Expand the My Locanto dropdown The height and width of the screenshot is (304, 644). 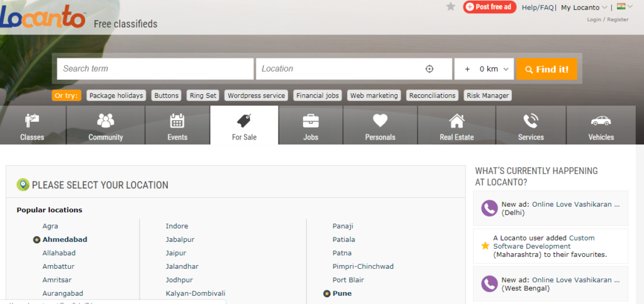tap(584, 8)
